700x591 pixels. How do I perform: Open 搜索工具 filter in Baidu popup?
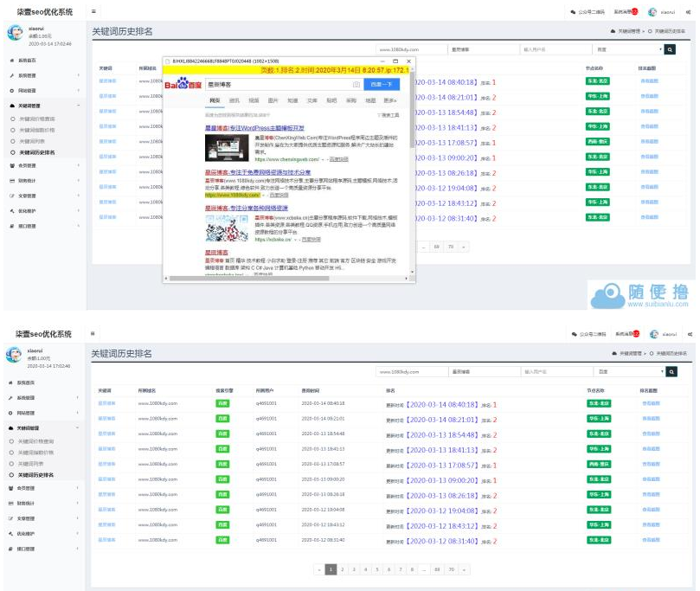click(388, 114)
